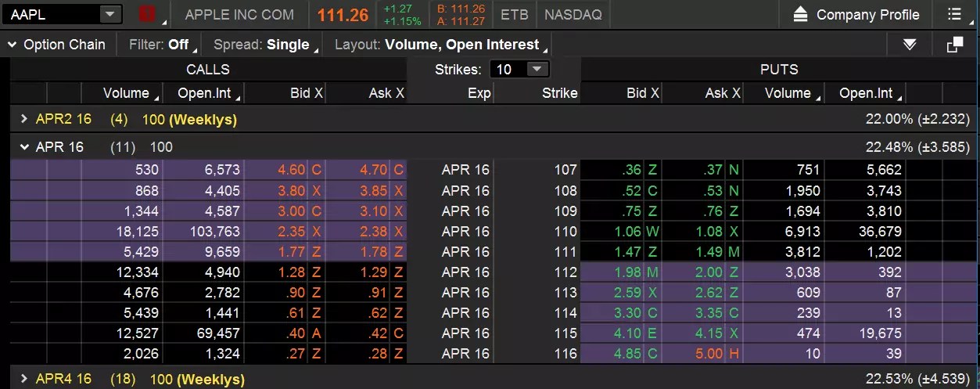Image resolution: width=980 pixels, height=389 pixels.
Task: Open the Strikes count dropdown
Action: 536,69
